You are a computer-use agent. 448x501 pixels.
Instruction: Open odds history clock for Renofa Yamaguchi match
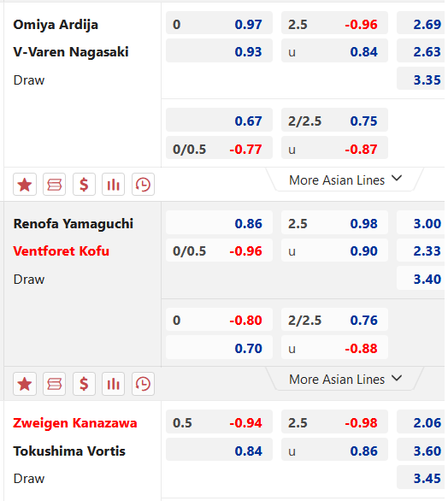click(143, 384)
